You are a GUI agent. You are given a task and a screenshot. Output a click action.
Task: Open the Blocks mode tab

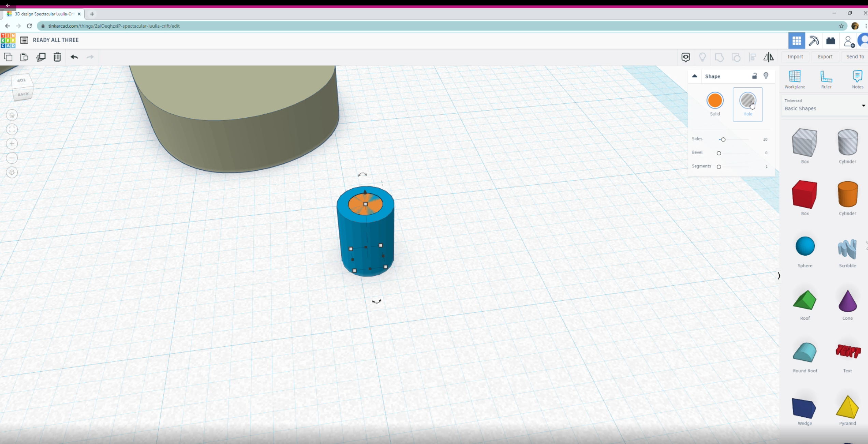click(814, 41)
